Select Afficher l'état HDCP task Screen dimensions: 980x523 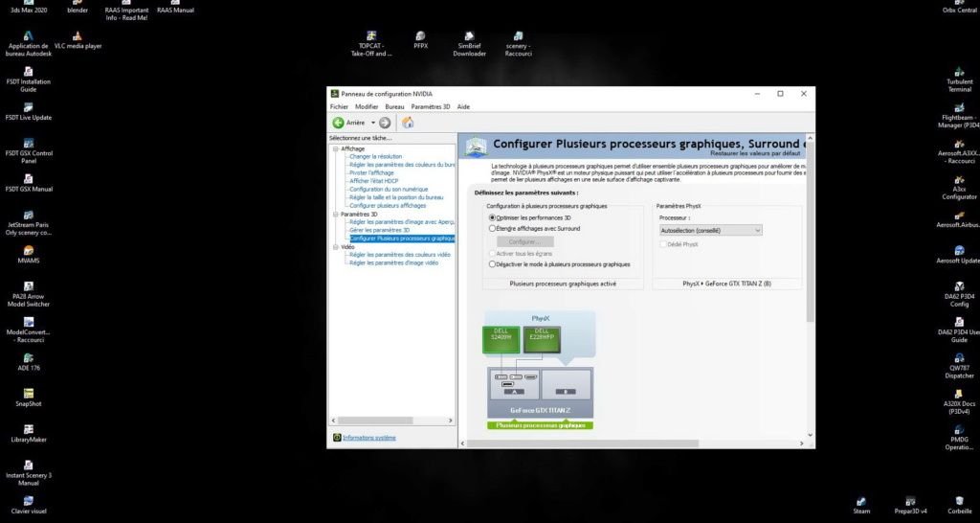coord(374,181)
